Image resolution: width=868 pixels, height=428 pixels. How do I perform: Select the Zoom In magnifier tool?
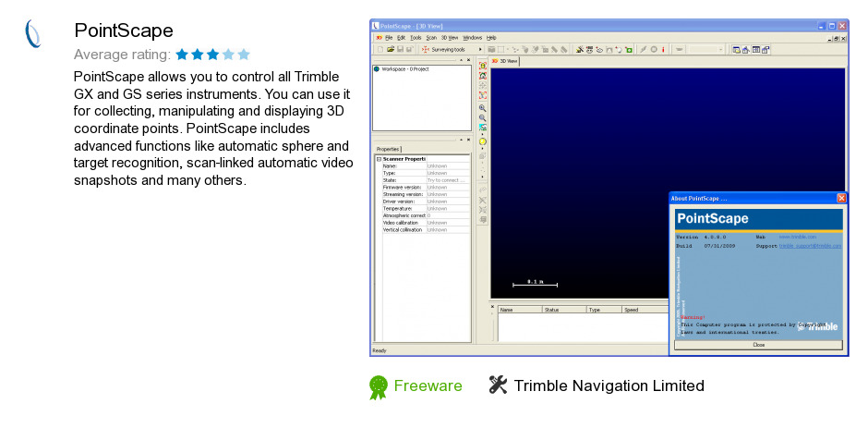[x=483, y=108]
